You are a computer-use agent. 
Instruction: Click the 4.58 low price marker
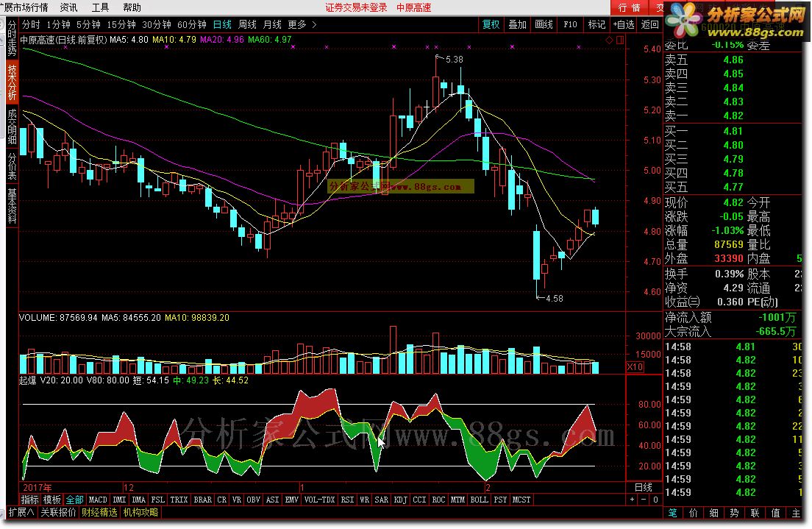(x=554, y=299)
